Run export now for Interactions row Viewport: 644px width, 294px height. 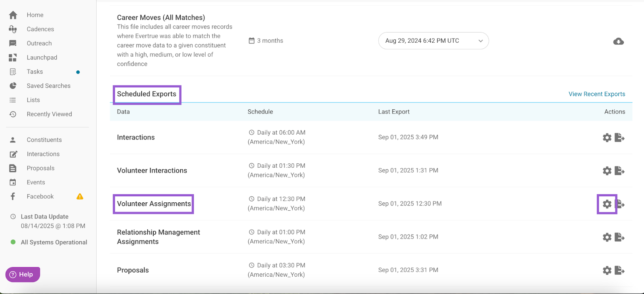(x=620, y=138)
